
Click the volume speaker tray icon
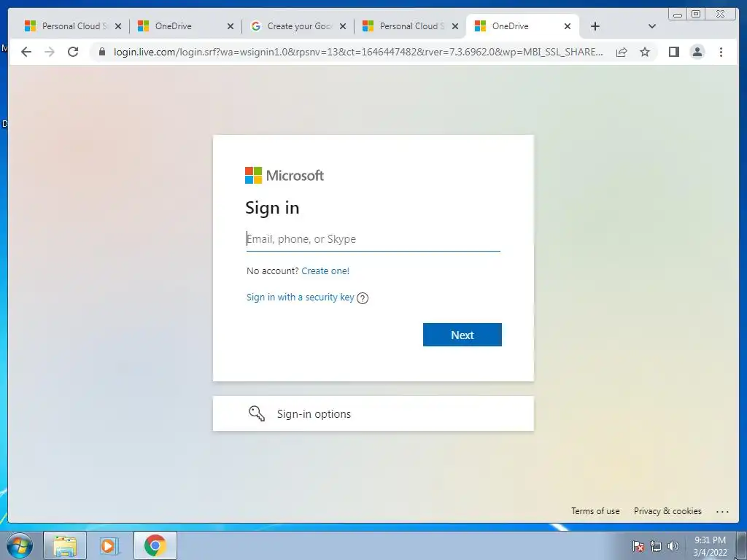click(x=673, y=546)
